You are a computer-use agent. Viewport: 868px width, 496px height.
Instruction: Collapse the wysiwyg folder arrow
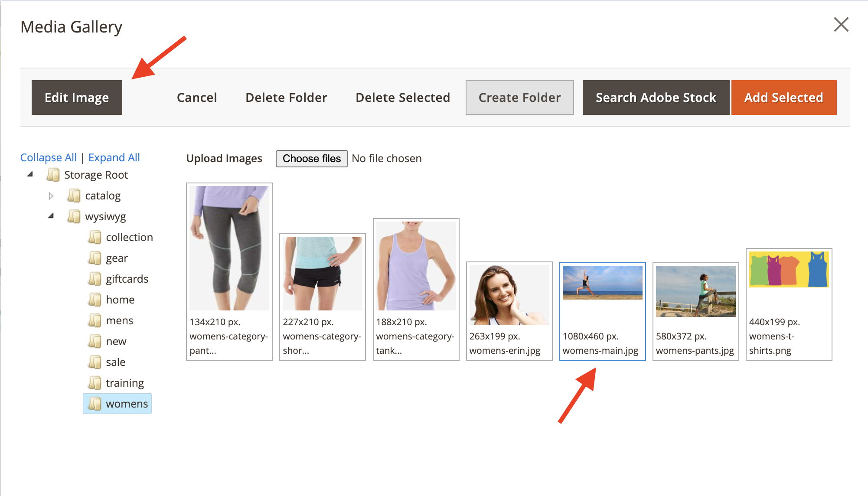coord(51,215)
